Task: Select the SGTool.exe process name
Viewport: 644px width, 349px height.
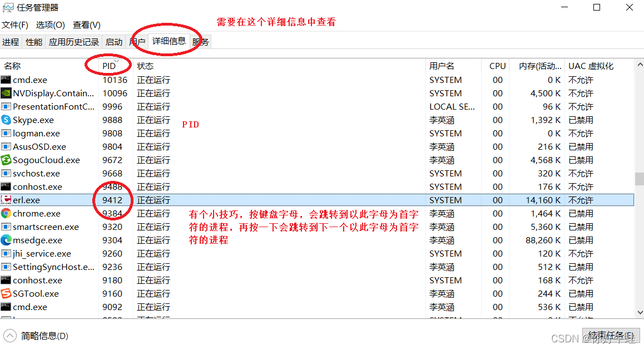Action: click(x=36, y=293)
